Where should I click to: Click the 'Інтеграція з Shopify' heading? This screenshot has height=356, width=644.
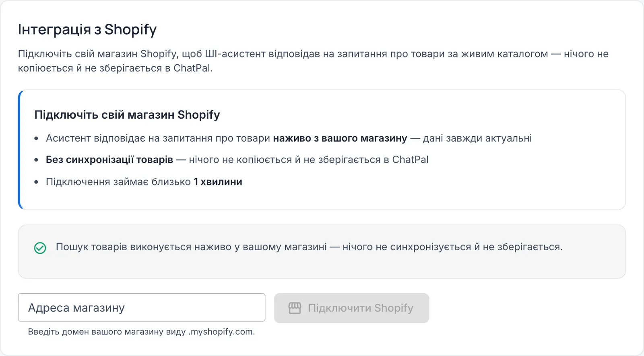pos(87,30)
